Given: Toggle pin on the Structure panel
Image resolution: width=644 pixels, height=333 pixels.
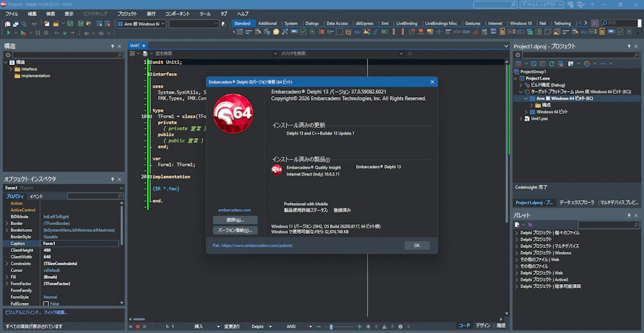Looking at the screenshot, I should point(113,46).
